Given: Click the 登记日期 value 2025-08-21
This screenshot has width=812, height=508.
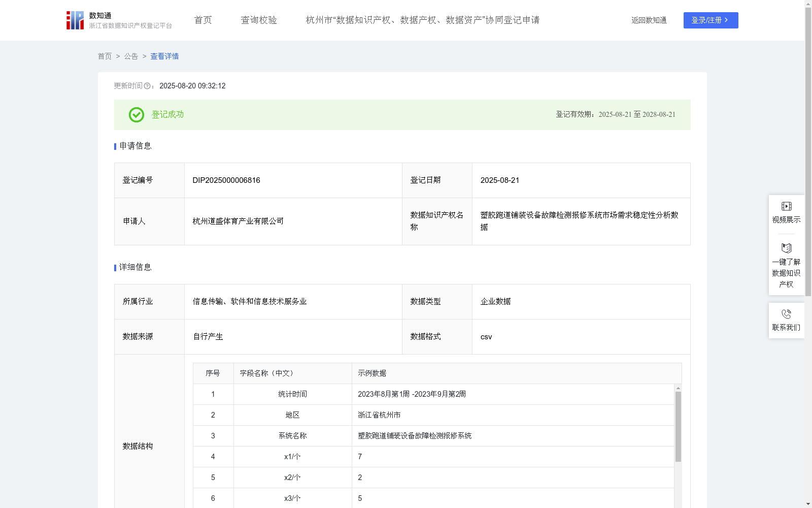Looking at the screenshot, I should tap(500, 180).
